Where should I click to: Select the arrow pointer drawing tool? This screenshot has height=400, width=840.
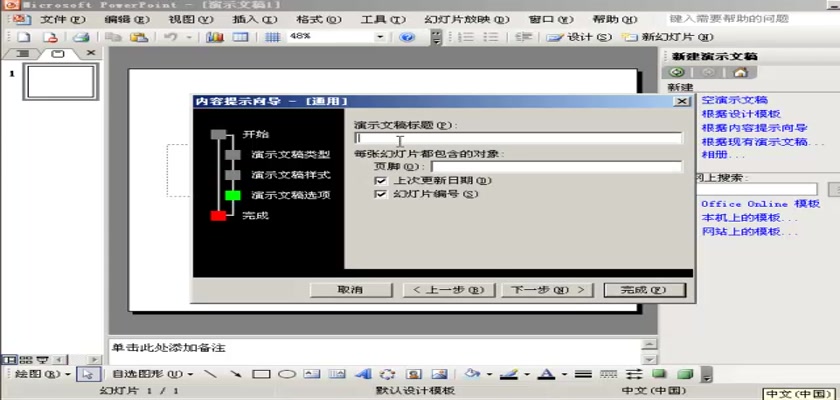pyautogui.click(x=86, y=374)
